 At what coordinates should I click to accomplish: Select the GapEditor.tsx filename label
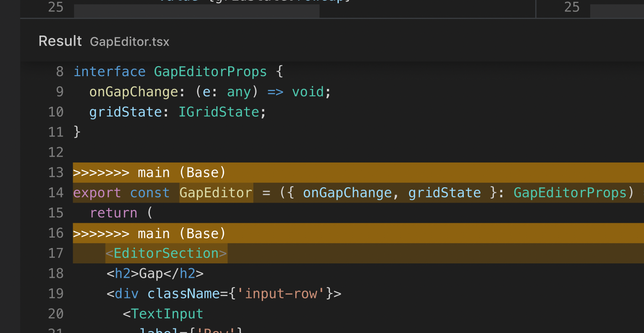pos(129,42)
